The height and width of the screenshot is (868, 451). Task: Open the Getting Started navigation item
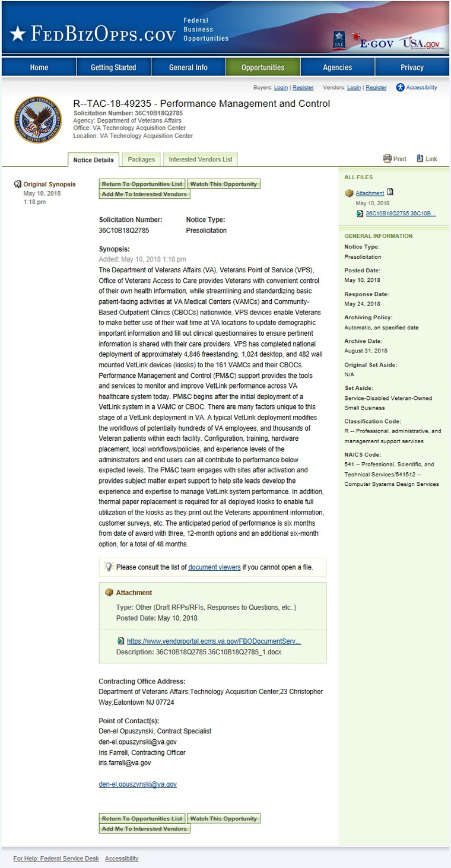click(x=113, y=67)
